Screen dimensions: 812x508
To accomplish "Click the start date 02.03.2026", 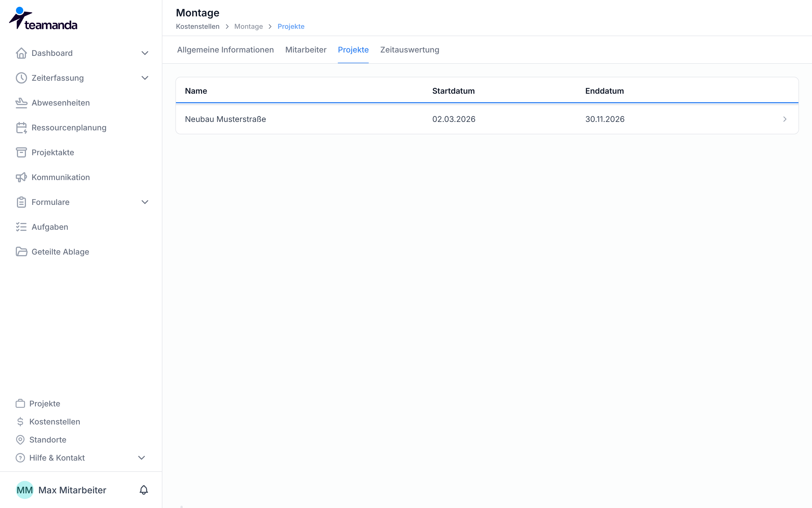I will 454,119.
